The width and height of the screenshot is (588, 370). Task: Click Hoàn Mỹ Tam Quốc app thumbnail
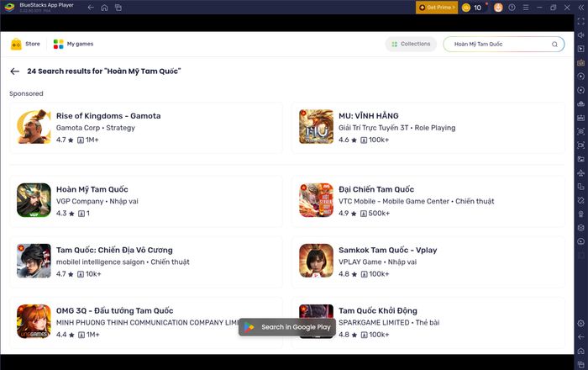[x=34, y=200]
